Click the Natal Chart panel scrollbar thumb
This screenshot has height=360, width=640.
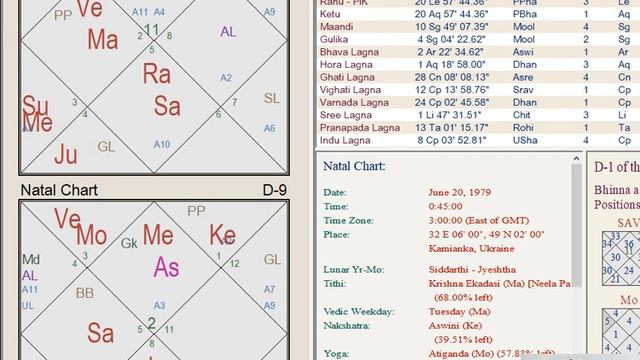click(576, 225)
